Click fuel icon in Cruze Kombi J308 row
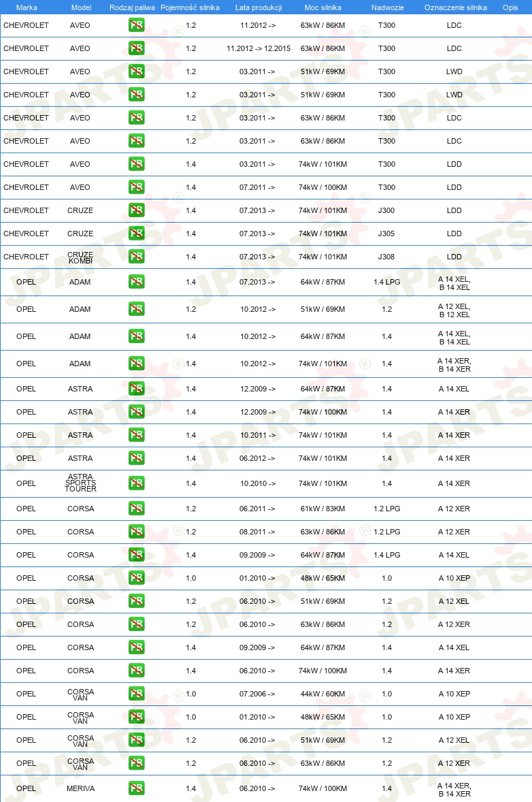Image resolution: width=532 pixels, height=802 pixels. (x=137, y=257)
